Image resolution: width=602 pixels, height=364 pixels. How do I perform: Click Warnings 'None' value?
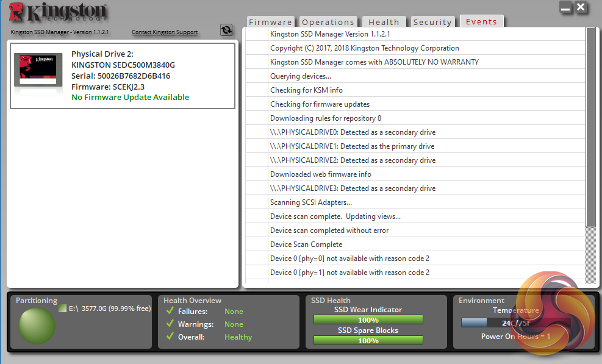point(234,324)
